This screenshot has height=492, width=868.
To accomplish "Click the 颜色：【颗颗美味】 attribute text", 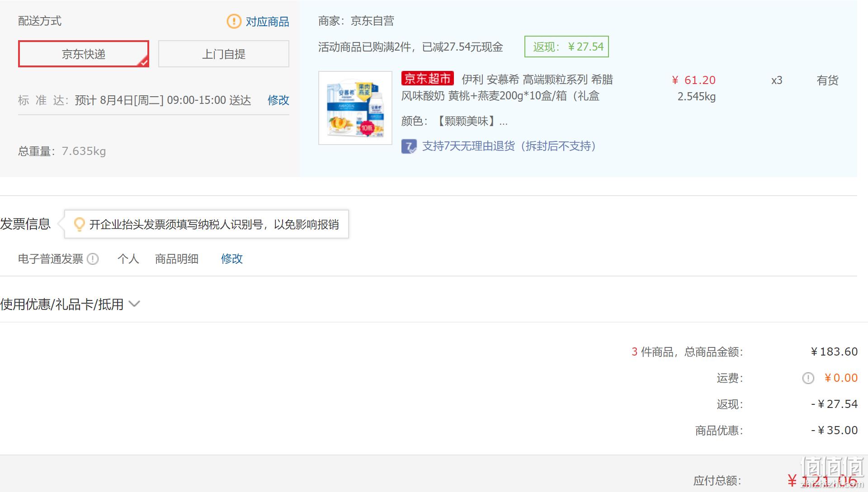I will (454, 121).
